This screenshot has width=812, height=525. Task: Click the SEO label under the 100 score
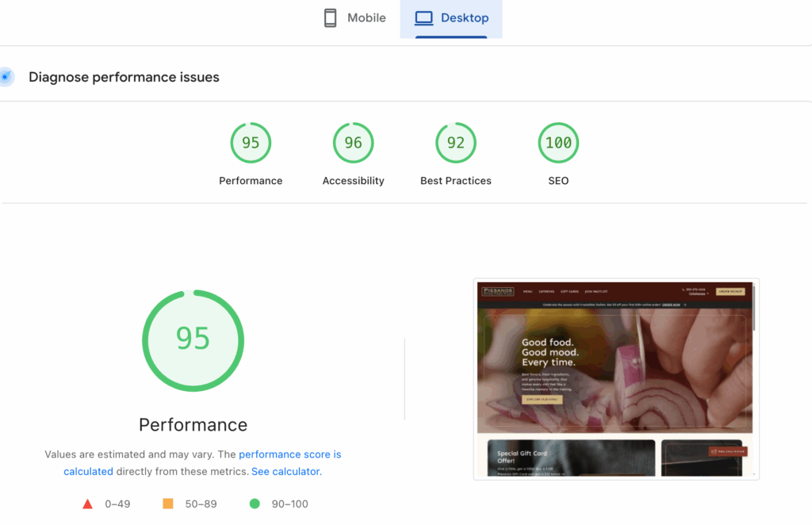pos(558,181)
